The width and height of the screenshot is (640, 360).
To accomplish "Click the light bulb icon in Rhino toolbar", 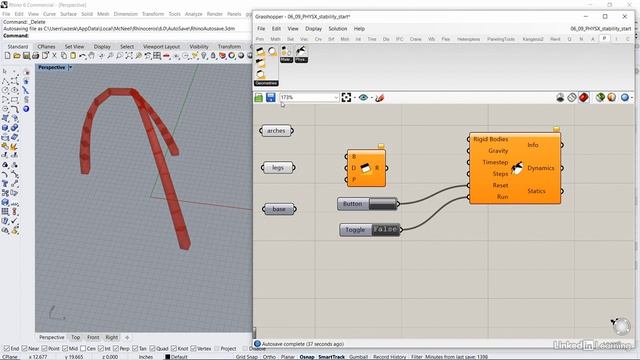I will point(204,56).
